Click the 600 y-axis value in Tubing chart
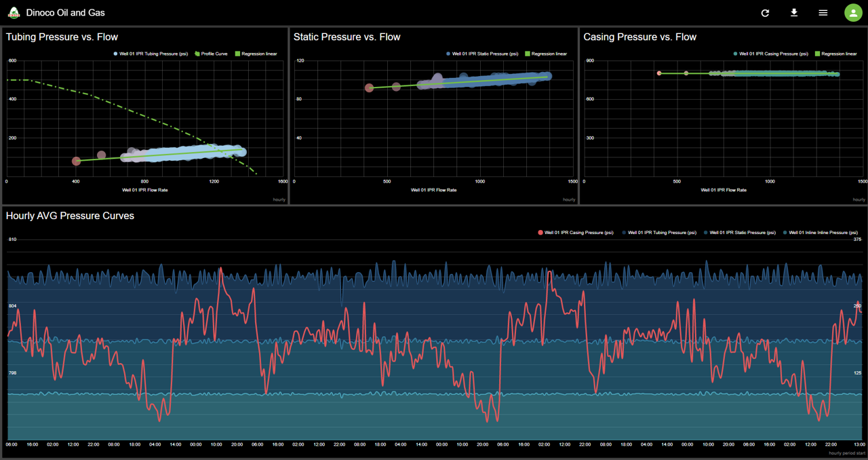Viewport: 868px width, 460px height. pyautogui.click(x=12, y=60)
